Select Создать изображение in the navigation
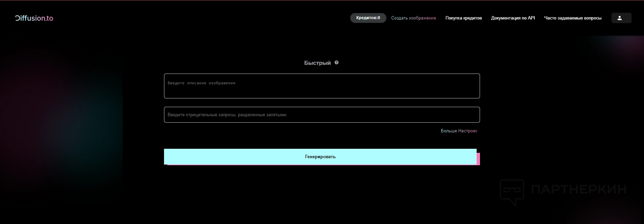 [414, 18]
